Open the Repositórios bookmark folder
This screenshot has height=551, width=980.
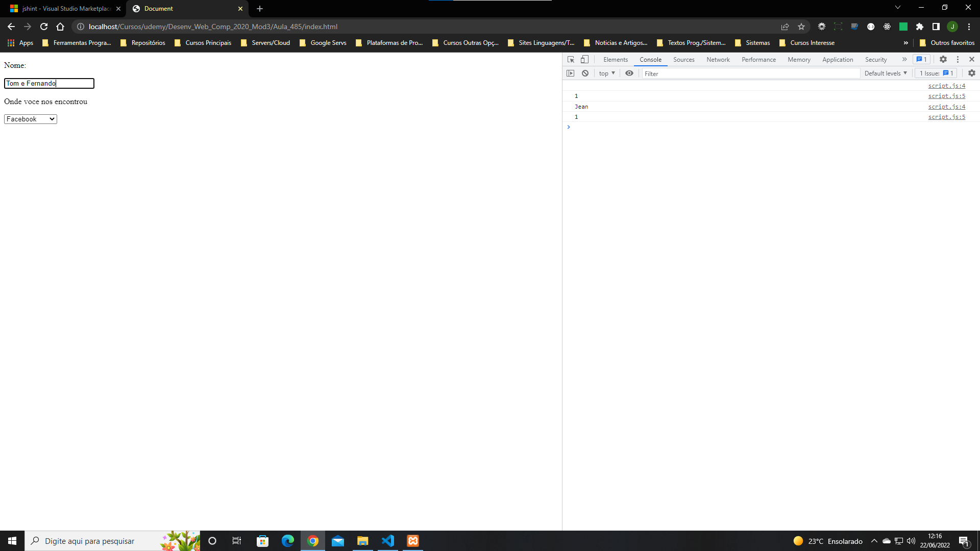pos(143,43)
